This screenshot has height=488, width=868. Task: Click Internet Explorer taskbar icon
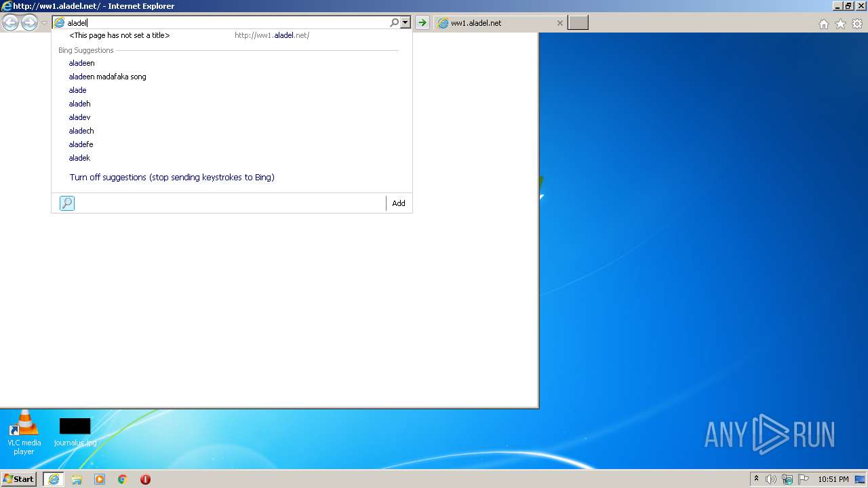[54, 479]
